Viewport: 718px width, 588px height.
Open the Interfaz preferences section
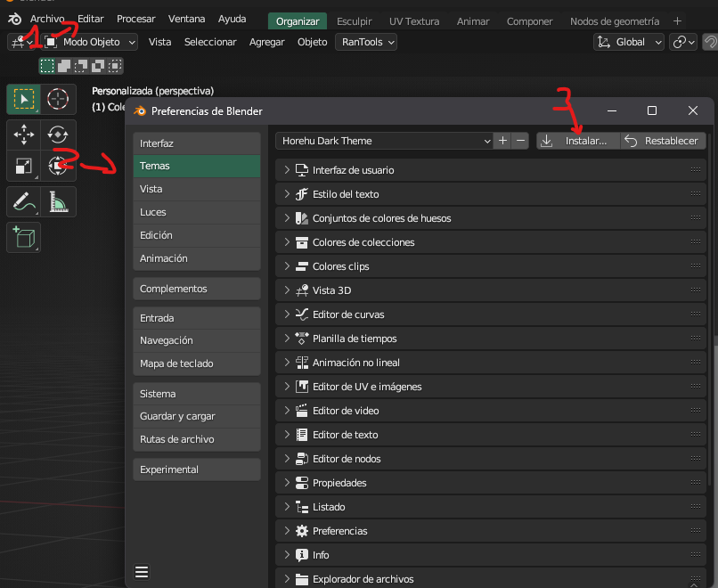pyautogui.click(x=197, y=143)
